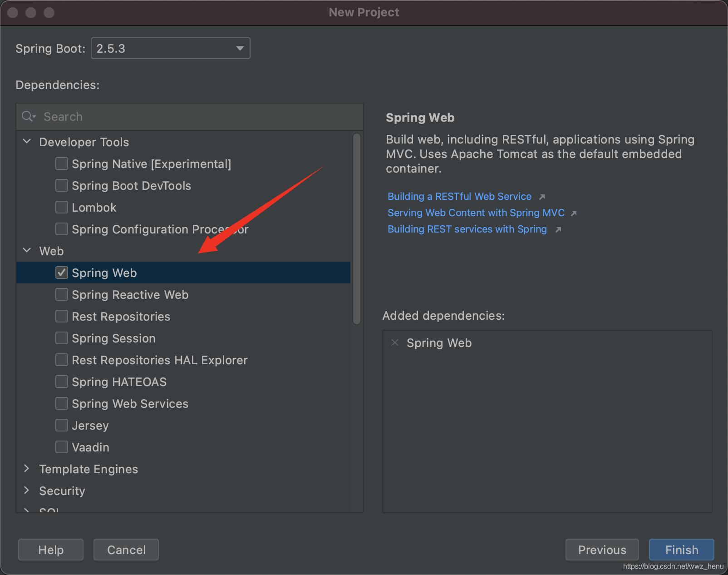This screenshot has height=575, width=728.
Task: Click the dependencies Search field
Action: (x=190, y=117)
